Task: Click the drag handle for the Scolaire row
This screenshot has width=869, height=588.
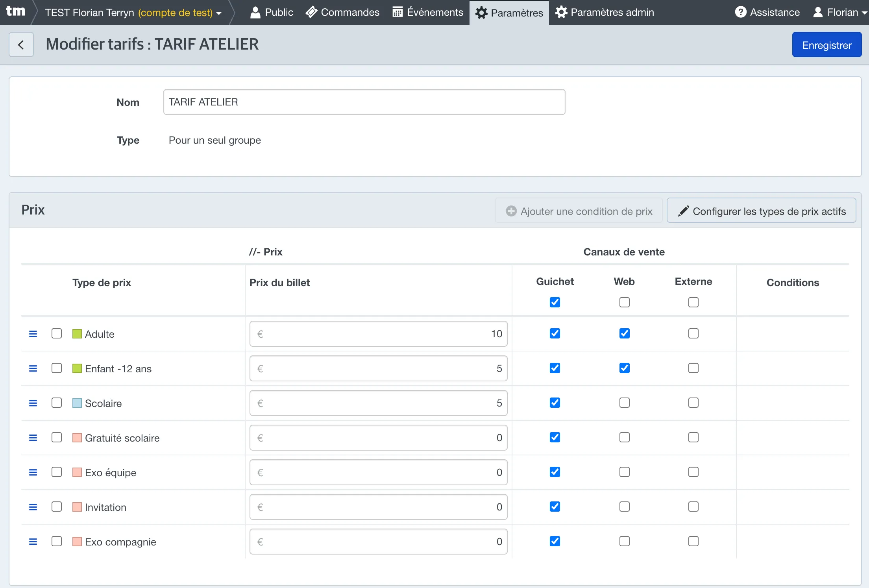Action: (x=33, y=403)
